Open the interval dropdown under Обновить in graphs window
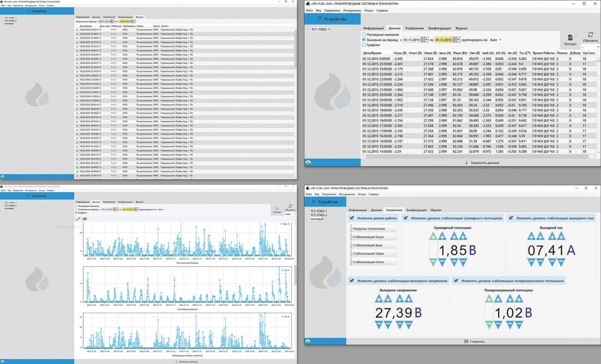Image resolution: width=601 pixels, height=364 pixels. coord(290,214)
